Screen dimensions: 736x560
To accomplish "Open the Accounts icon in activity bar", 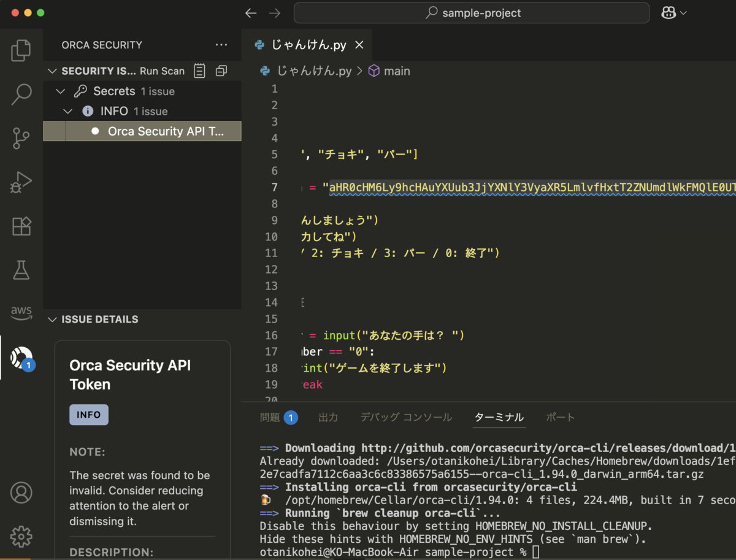I will (21, 493).
